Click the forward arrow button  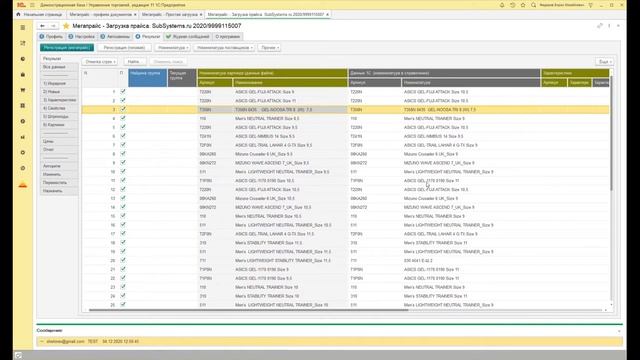click(x=53, y=26)
